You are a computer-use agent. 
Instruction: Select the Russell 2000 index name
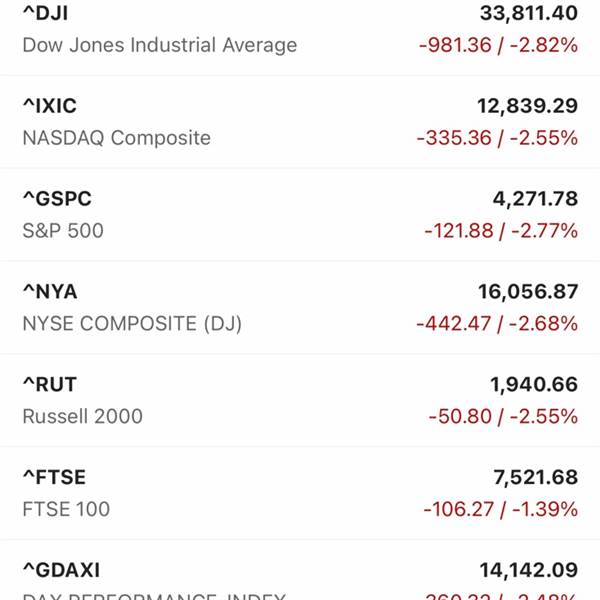click(83, 416)
